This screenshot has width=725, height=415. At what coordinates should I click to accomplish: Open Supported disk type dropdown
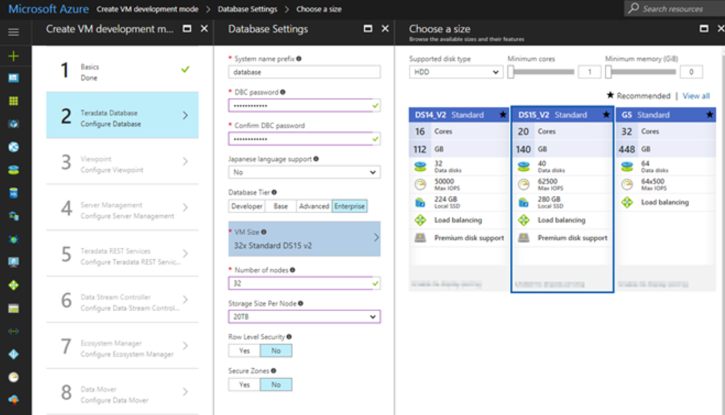[456, 72]
